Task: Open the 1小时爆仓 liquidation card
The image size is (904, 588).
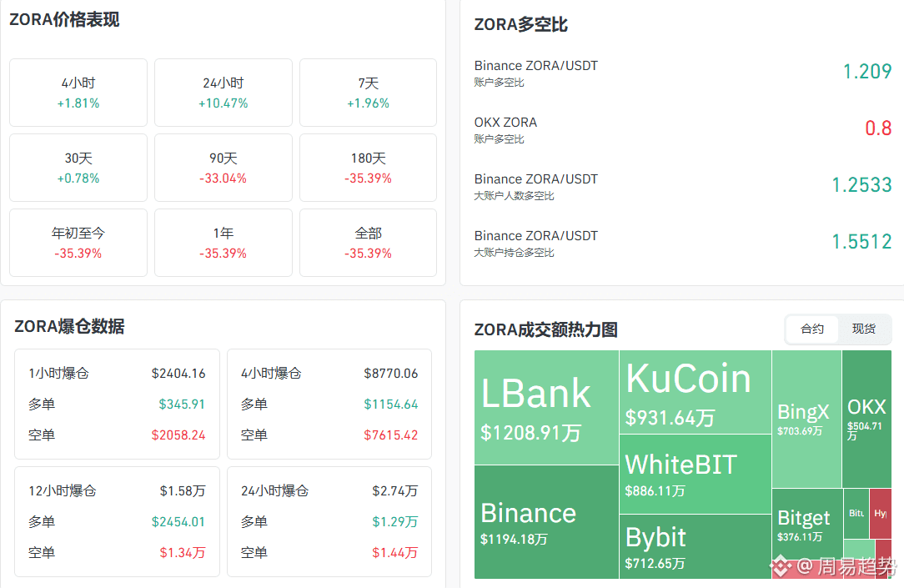Action: point(117,405)
